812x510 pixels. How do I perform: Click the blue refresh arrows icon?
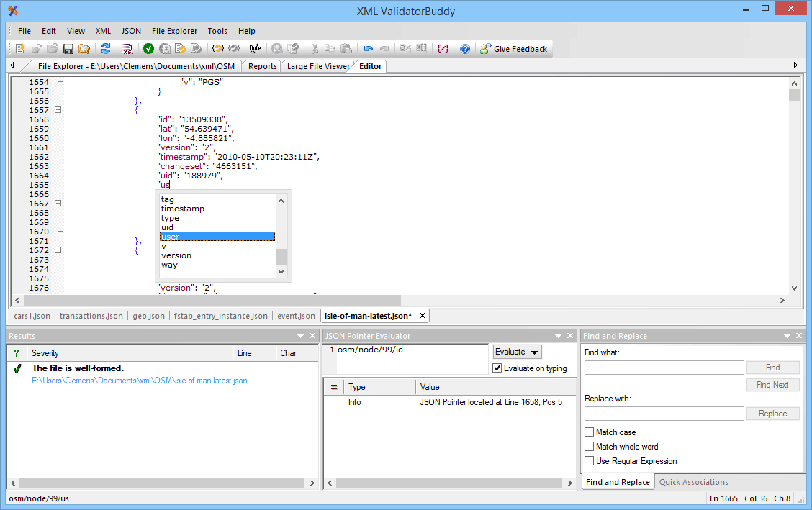click(x=106, y=49)
